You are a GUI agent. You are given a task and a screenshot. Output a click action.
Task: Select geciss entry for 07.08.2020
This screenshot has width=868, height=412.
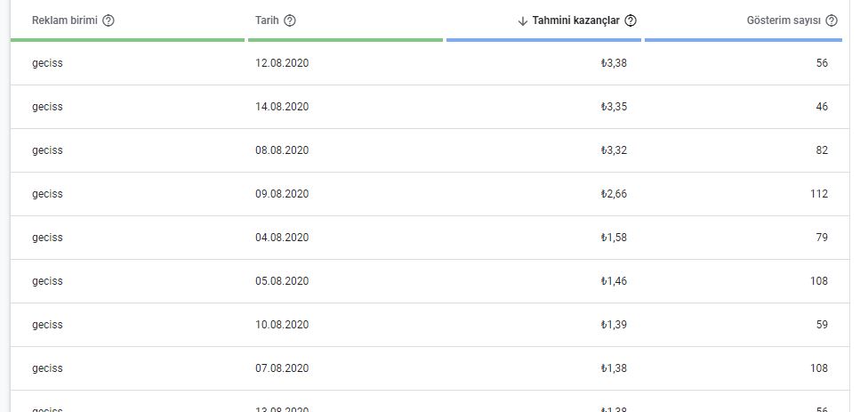[x=430, y=368]
